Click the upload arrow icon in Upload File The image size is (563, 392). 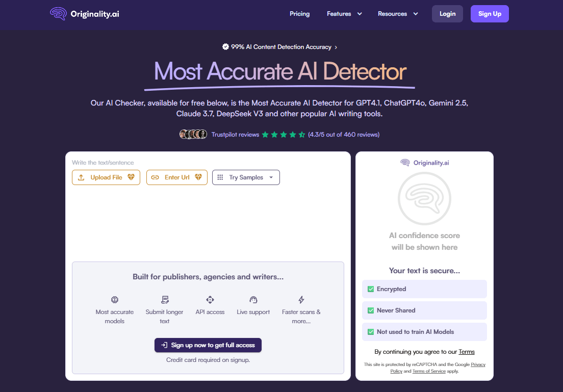(x=81, y=177)
